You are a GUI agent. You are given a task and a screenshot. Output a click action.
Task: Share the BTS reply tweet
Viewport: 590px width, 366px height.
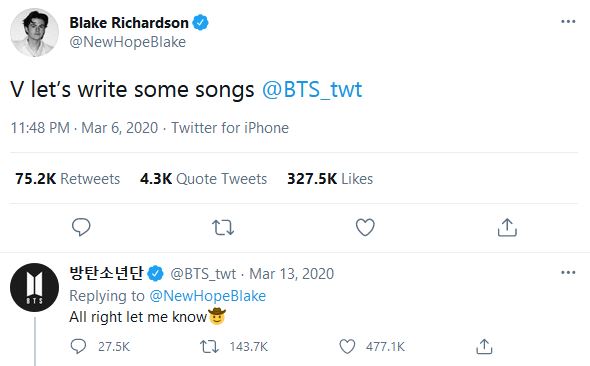tap(484, 346)
